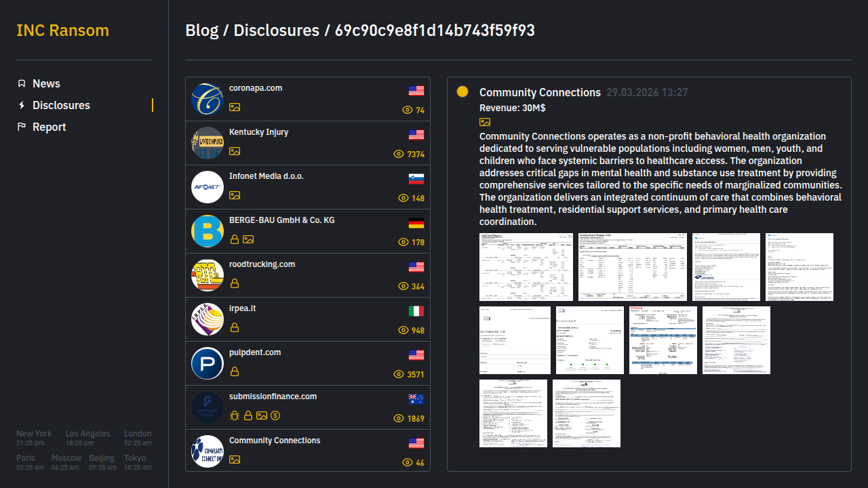Viewport: 868px width, 488px height.
Task: Open the first document thumbnail in the gallery
Action: [526, 267]
